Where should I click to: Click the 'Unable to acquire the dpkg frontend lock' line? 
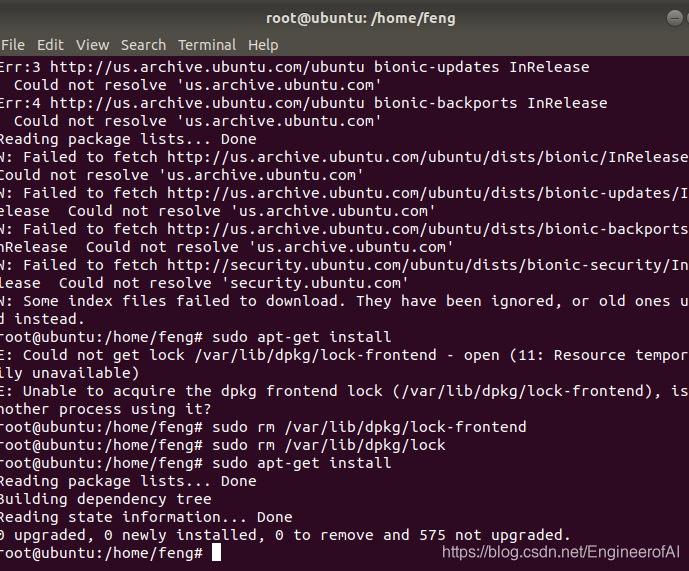click(x=344, y=391)
